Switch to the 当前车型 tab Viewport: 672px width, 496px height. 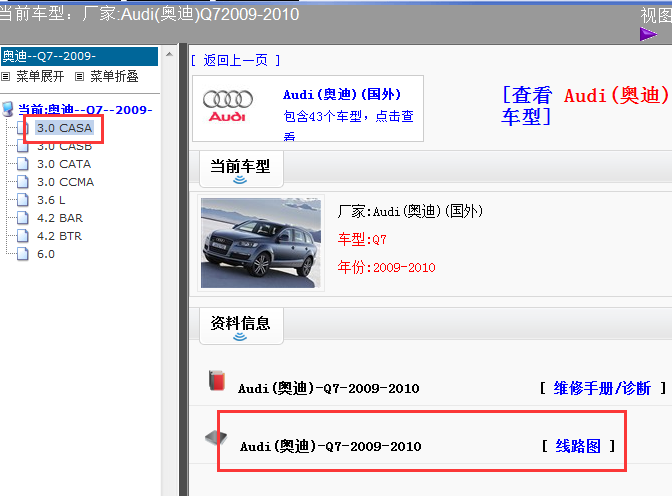click(240, 169)
